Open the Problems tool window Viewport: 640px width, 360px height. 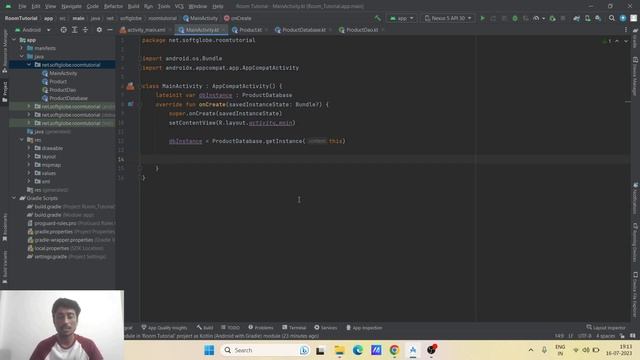point(261,328)
